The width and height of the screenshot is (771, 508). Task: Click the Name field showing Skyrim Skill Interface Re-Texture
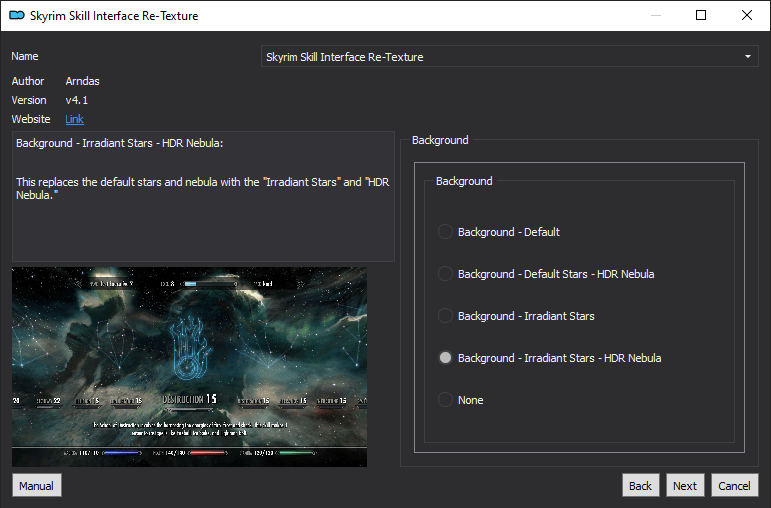pos(509,57)
